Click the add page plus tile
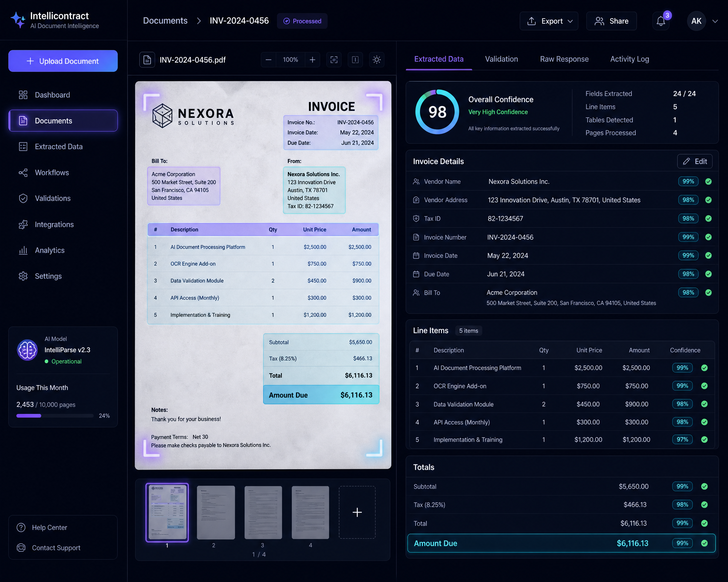 coord(357,513)
